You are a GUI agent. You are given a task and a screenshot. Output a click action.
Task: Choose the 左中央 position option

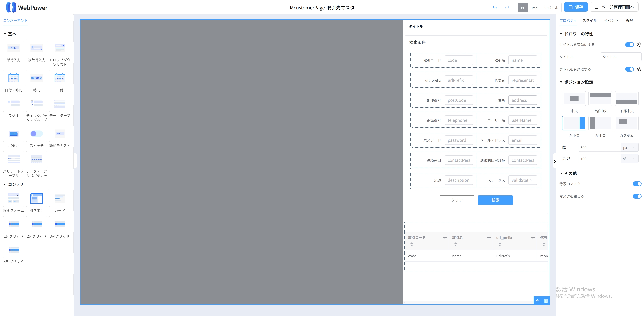pos(600,123)
